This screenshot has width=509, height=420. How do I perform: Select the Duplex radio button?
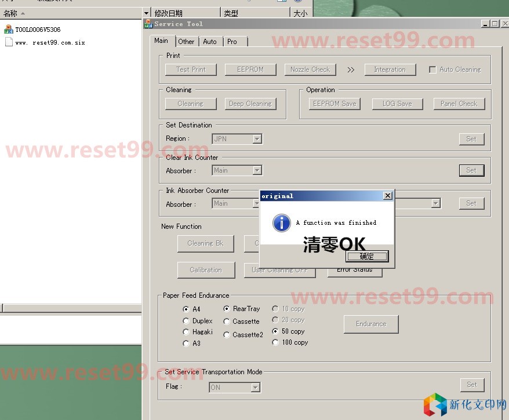click(186, 321)
